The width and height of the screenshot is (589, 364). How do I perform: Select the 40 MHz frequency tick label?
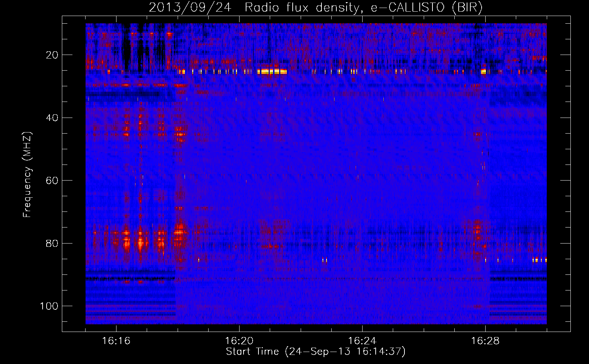[52, 118]
